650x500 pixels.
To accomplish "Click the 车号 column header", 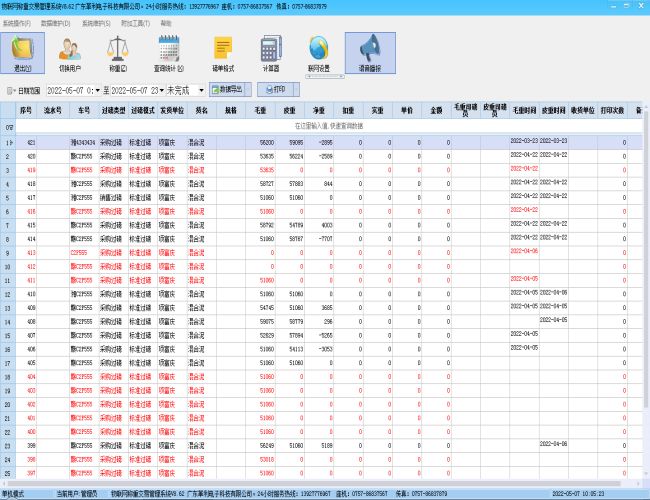I will pos(85,110).
